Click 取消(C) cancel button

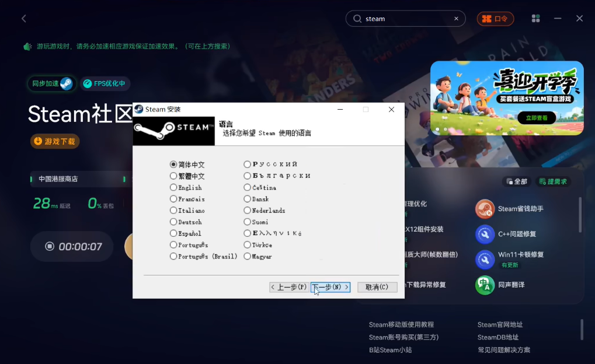377,287
